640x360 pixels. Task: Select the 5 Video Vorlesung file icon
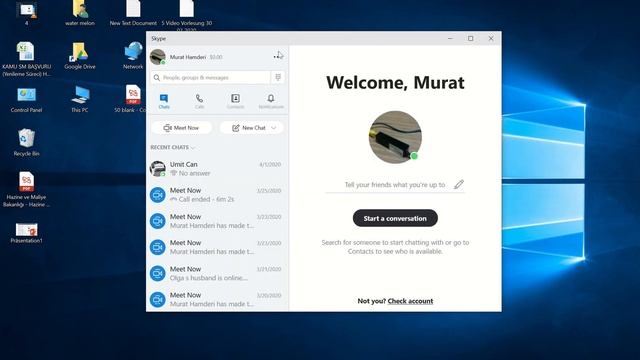pyautogui.click(x=187, y=16)
